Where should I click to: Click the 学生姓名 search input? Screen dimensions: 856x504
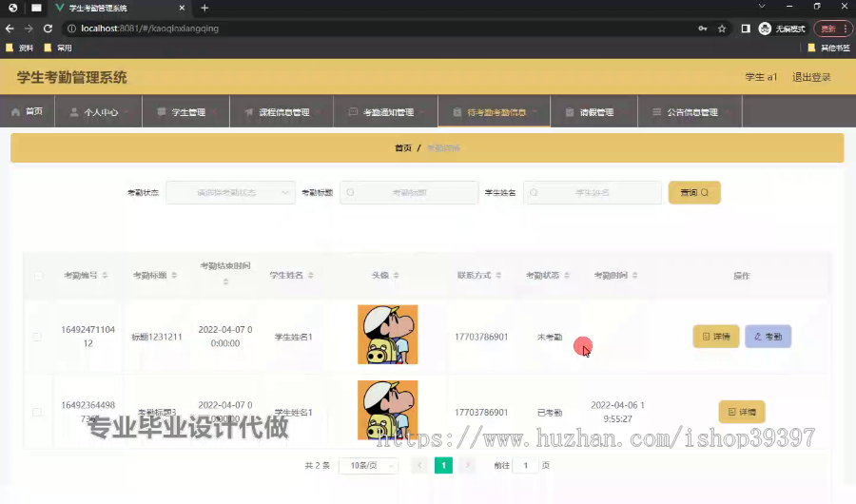(593, 193)
